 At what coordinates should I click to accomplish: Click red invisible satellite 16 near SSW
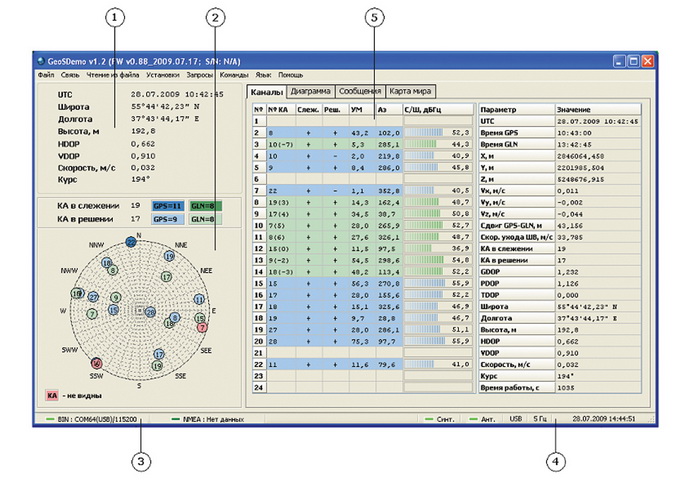click(96, 363)
